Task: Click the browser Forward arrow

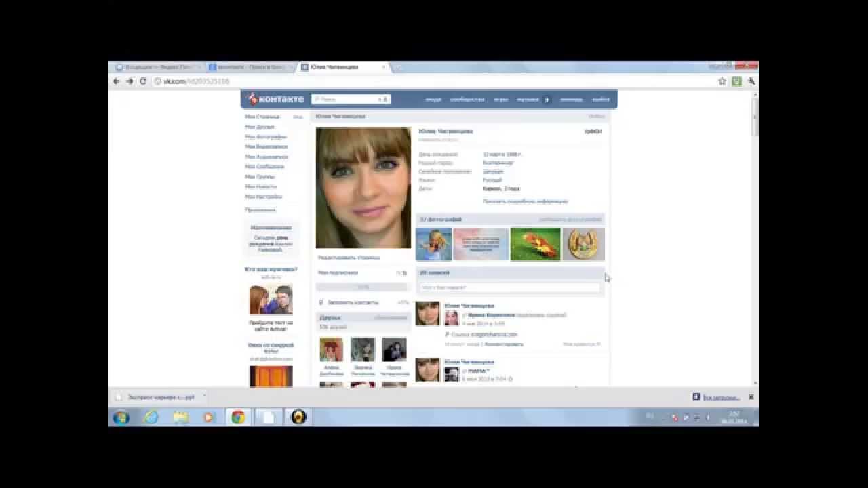Action: (x=130, y=81)
